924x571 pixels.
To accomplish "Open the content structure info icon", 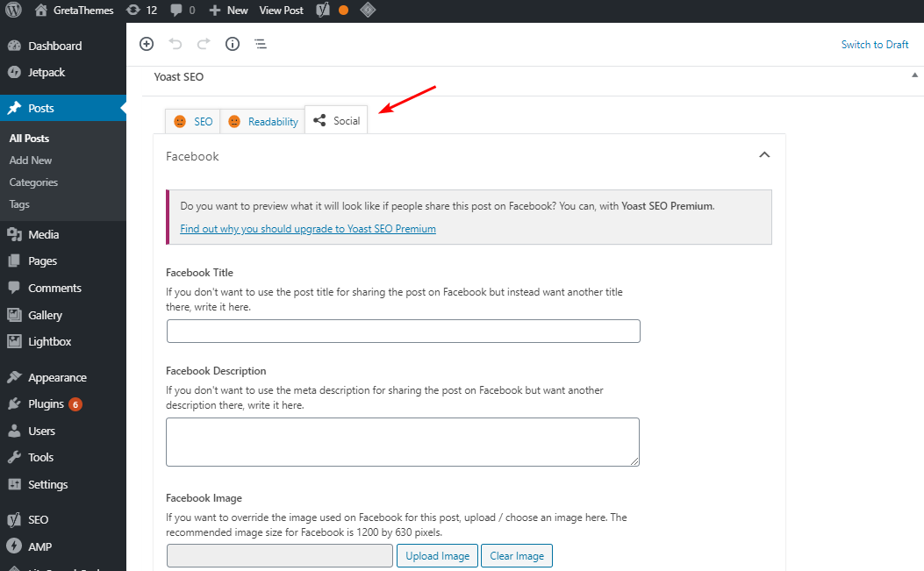I will (233, 44).
